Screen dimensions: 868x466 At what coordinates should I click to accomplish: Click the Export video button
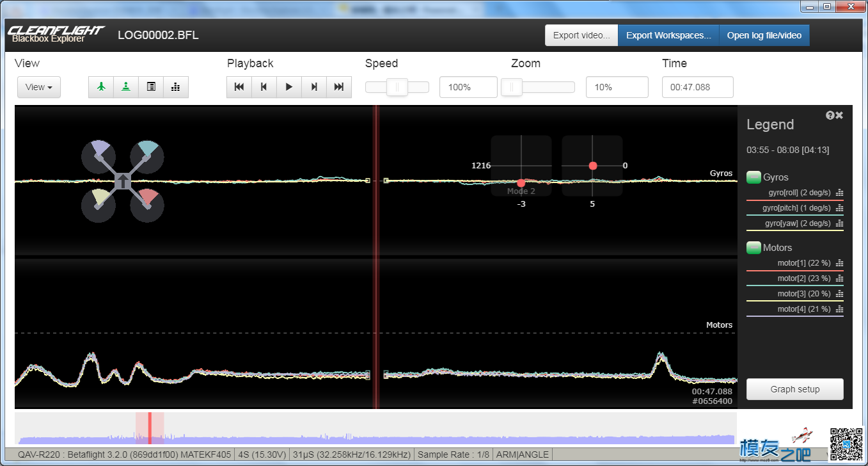[581, 35]
